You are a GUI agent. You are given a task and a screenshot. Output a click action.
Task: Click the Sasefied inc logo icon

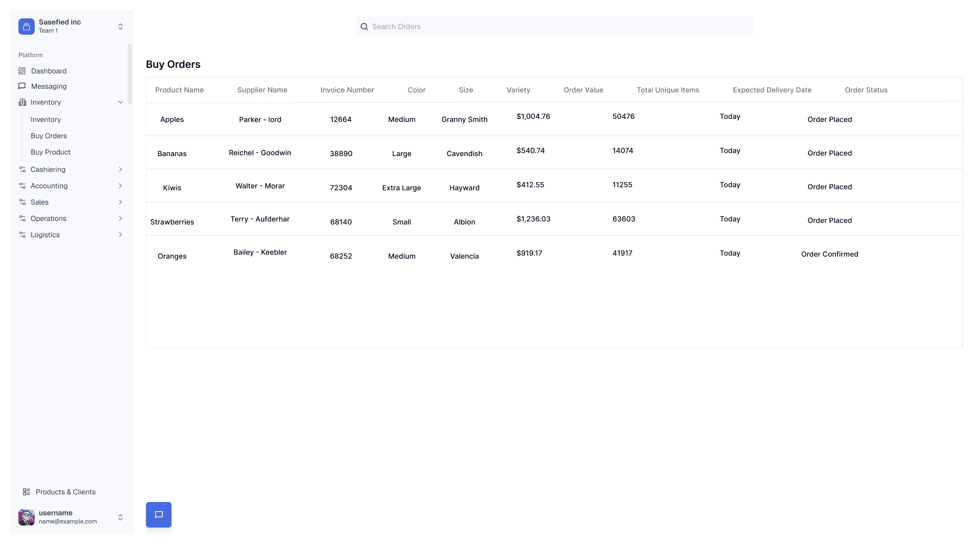click(27, 27)
